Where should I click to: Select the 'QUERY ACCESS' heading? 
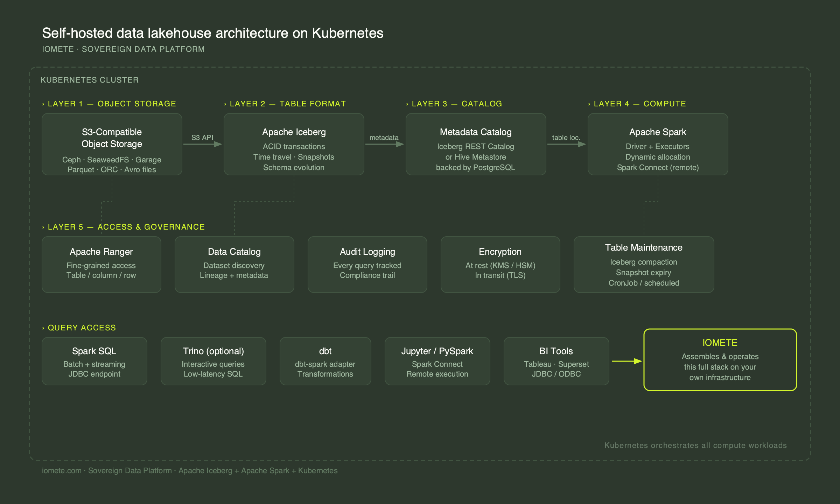coord(82,328)
